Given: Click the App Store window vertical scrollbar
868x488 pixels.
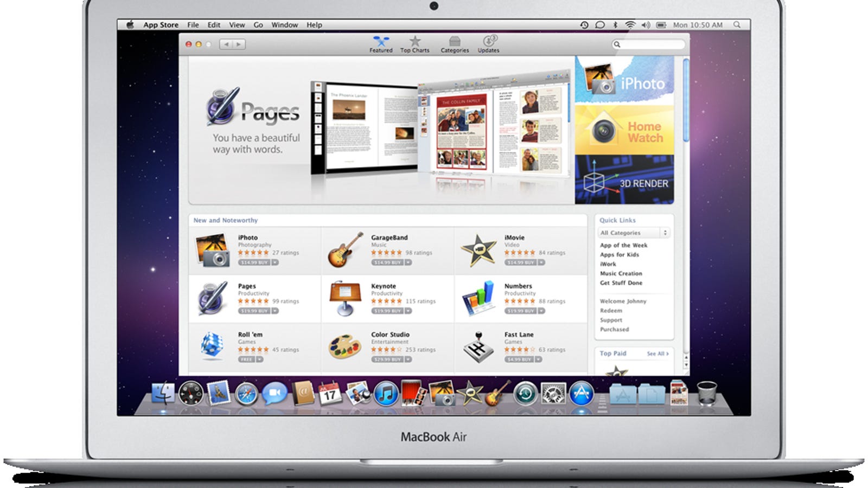Looking at the screenshot, I should coord(686,100).
